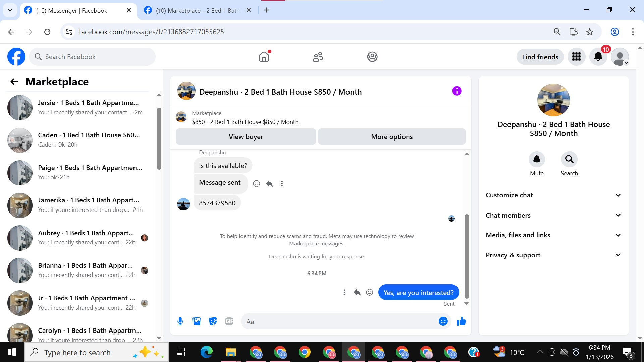Viewport: 644px width, 362px height.
Task: Click the voice clip microphone icon
Action: 180,321
